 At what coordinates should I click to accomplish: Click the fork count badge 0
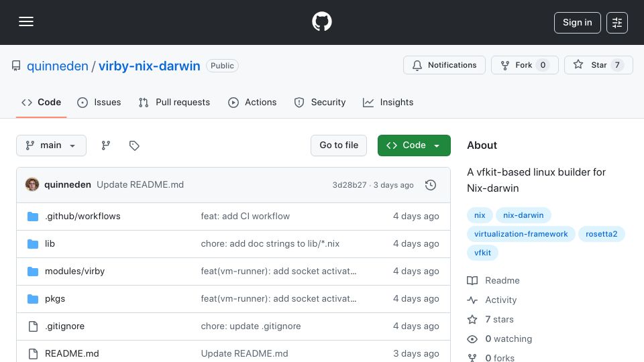pos(543,65)
